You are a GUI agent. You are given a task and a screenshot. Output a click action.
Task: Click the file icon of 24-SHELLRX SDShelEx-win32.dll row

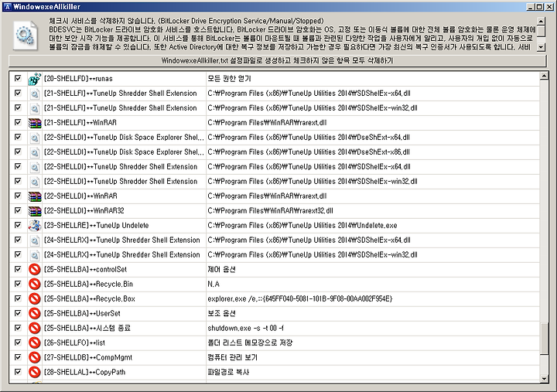pos(35,255)
